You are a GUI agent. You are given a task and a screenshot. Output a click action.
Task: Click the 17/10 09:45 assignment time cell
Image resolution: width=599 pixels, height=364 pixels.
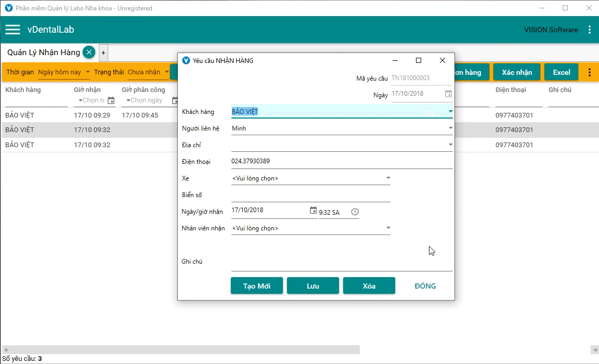(140, 115)
